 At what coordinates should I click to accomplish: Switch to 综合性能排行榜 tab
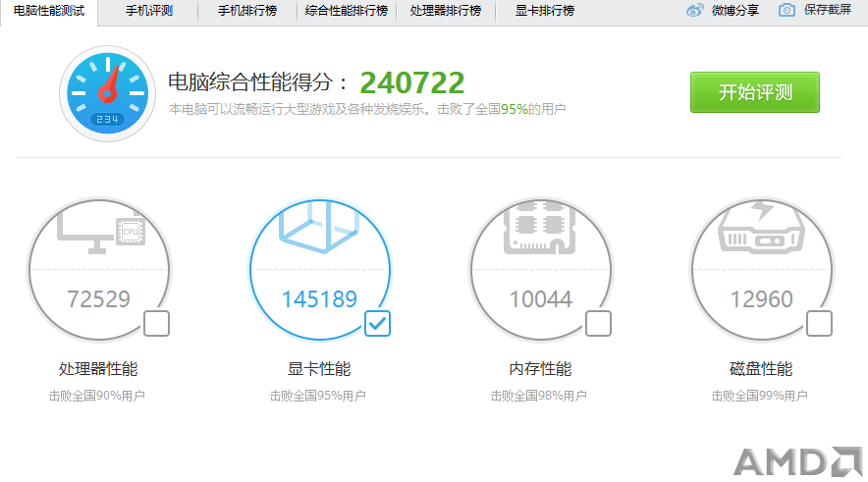347,11
